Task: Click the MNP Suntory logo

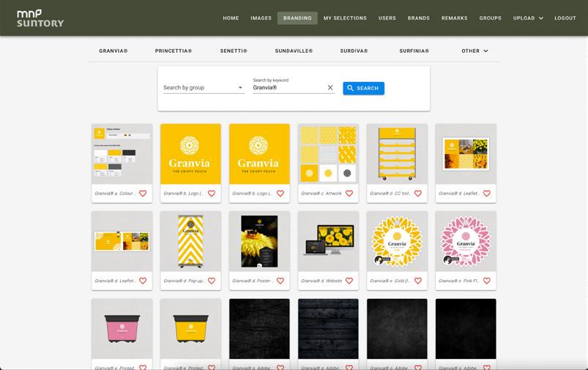Action: (40, 18)
